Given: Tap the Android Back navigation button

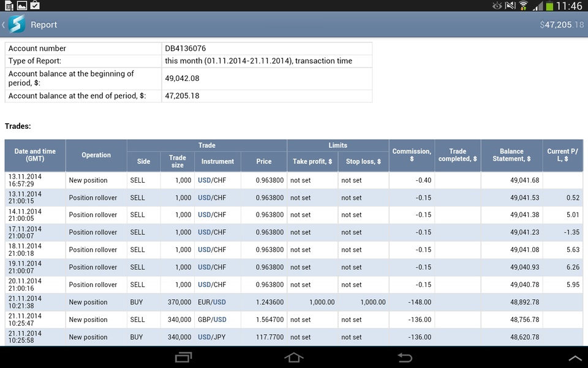Looking at the screenshot, I should click(x=405, y=358).
